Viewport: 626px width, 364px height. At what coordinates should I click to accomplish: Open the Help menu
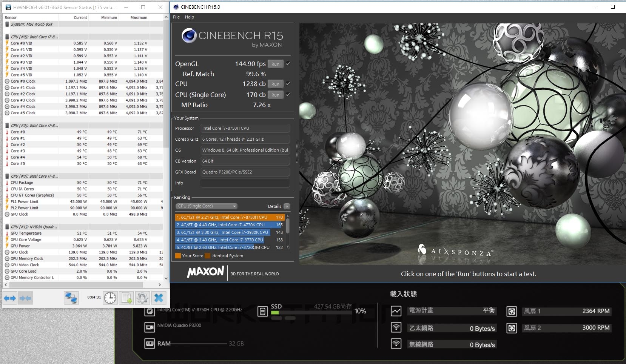(190, 17)
